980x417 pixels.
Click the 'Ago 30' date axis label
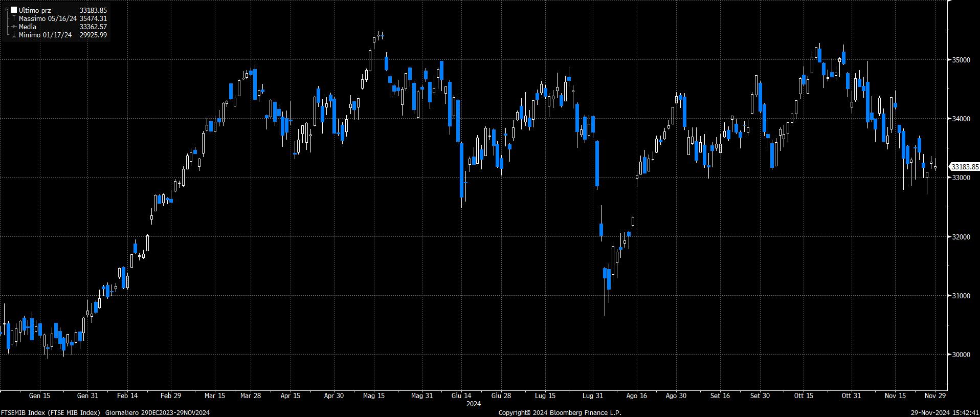point(676,396)
